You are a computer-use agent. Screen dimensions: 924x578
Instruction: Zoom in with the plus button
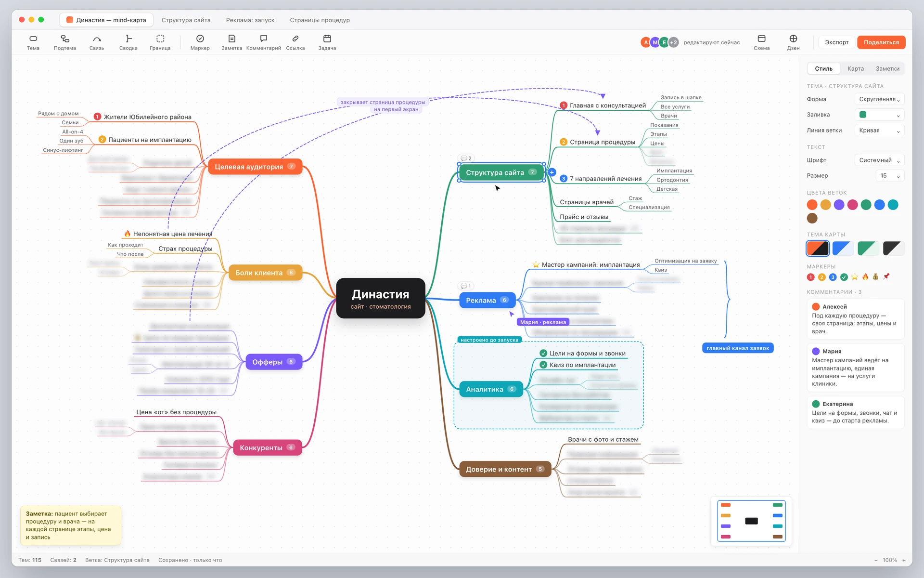pos(904,560)
